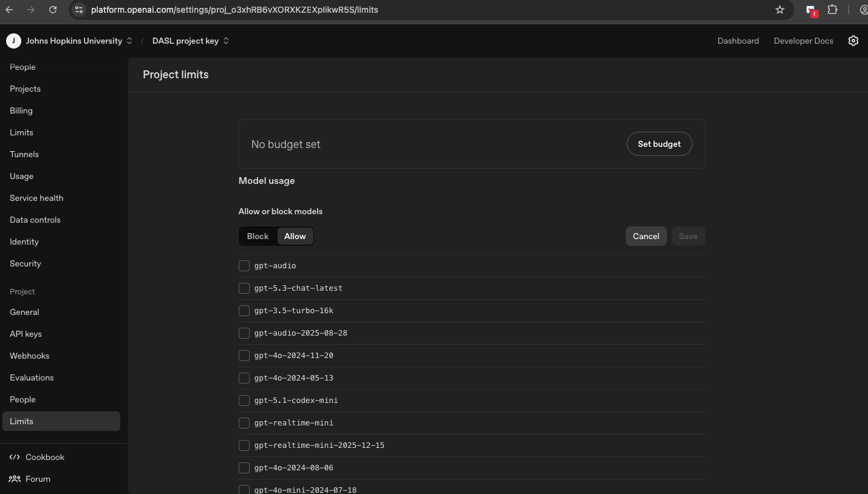Image resolution: width=868 pixels, height=494 pixels.
Task: Open Webhooks page
Action: (x=29, y=356)
